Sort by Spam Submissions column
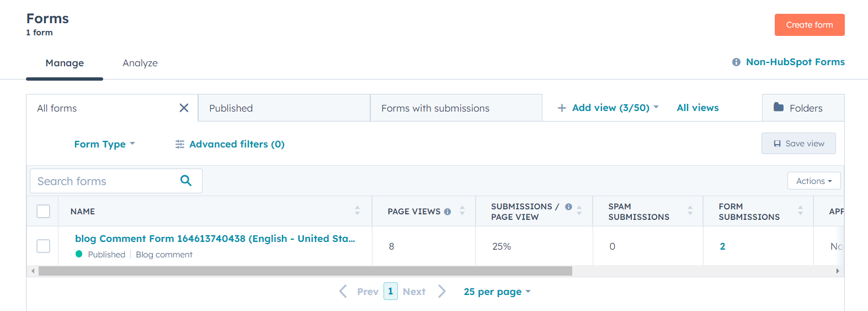This screenshot has width=868, height=311. pyautogui.click(x=690, y=210)
